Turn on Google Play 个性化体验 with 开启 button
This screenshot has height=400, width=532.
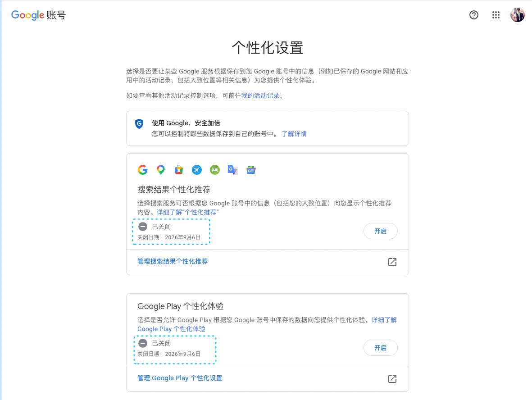point(380,348)
